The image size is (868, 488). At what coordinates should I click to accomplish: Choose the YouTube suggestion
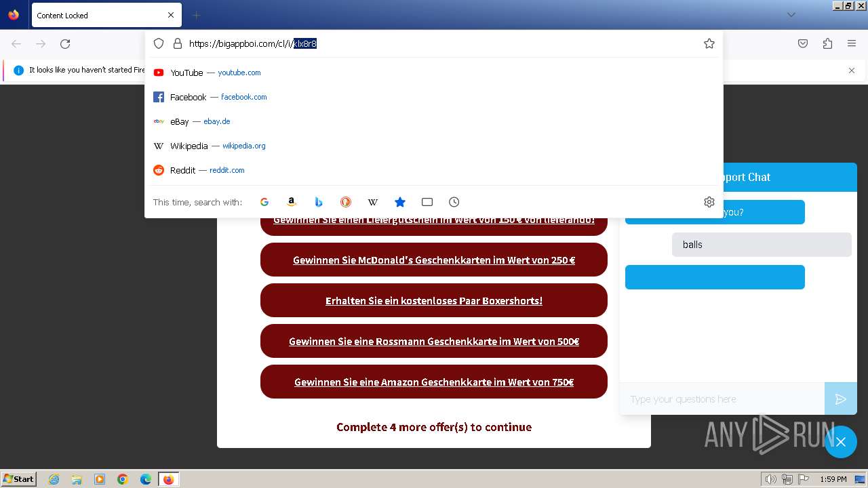click(434, 73)
